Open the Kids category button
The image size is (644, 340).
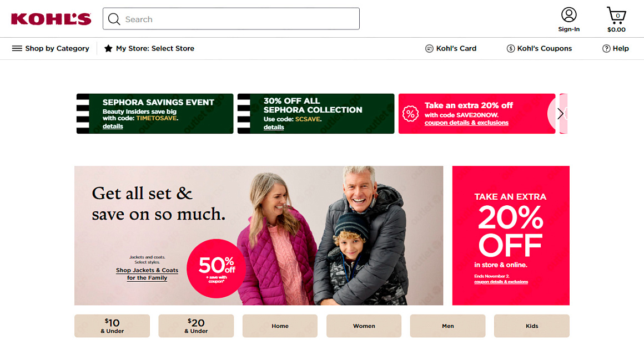[x=532, y=326]
